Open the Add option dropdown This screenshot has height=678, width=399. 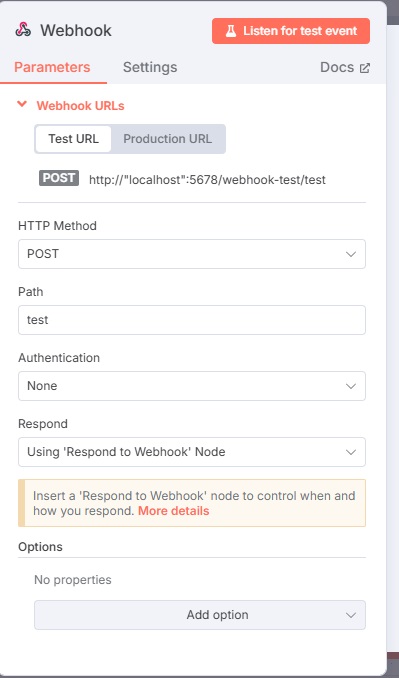(x=200, y=615)
